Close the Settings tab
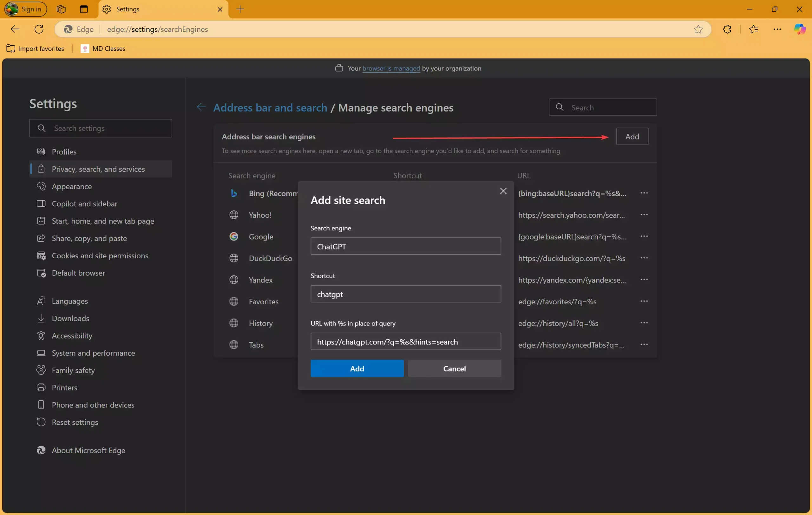This screenshot has width=812, height=515. coord(220,10)
